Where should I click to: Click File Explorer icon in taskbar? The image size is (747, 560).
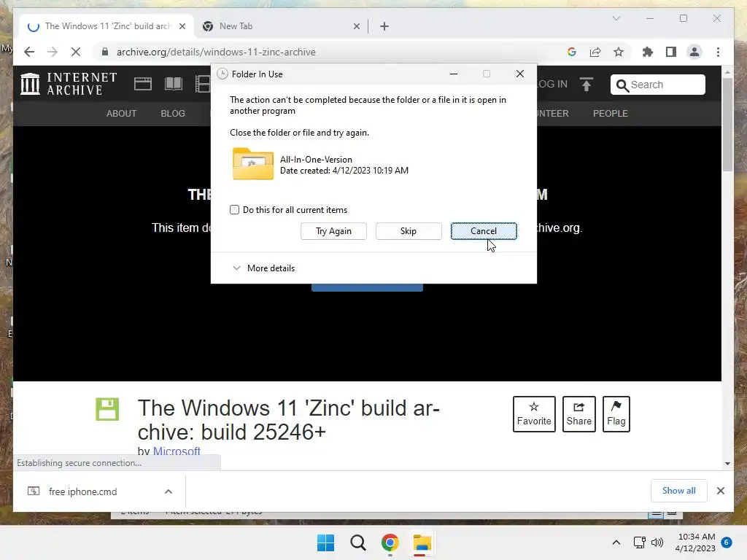422,542
